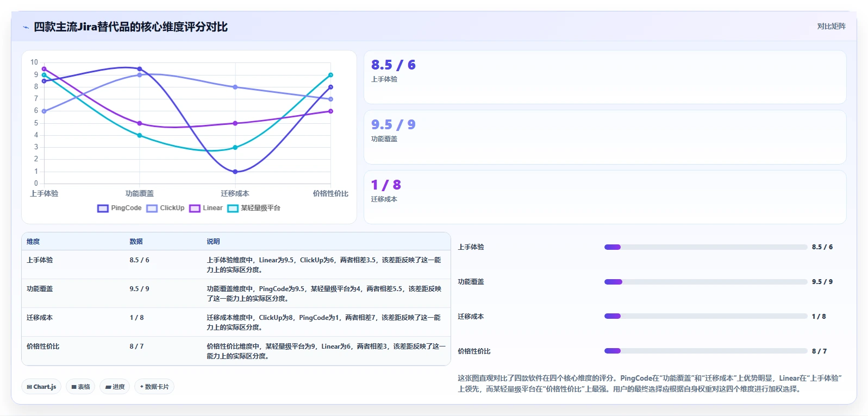The width and height of the screenshot is (868, 416).
Task: Click the PingCode legend label
Action: (126, 208)
